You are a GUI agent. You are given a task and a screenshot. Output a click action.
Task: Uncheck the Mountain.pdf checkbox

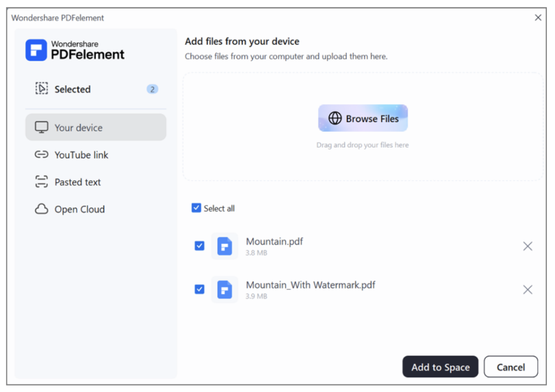(199, 246)
